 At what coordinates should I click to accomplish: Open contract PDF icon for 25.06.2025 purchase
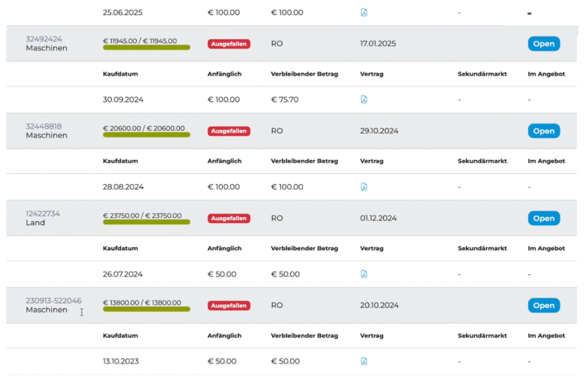[364, 12]
